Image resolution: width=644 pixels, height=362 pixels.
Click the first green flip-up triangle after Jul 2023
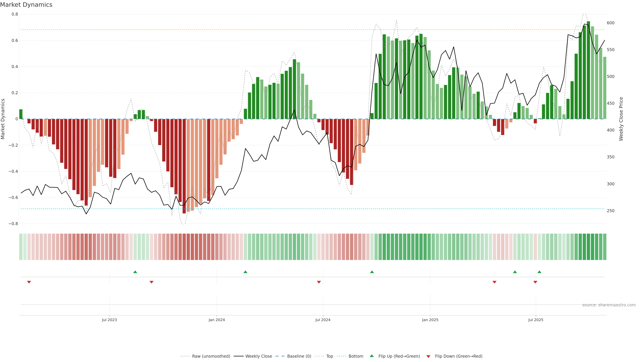pos(135,272)
